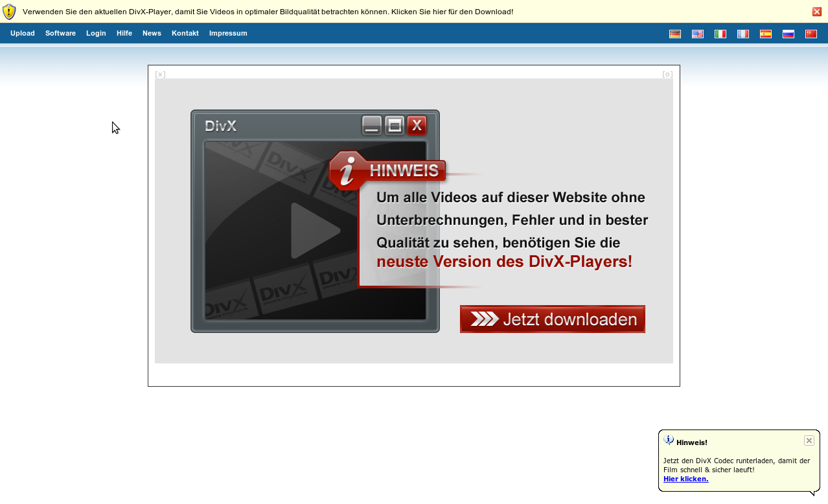The image size is (828, 504).
Task: Choose the Spanish flag language icon
Action: click(766, 34)
